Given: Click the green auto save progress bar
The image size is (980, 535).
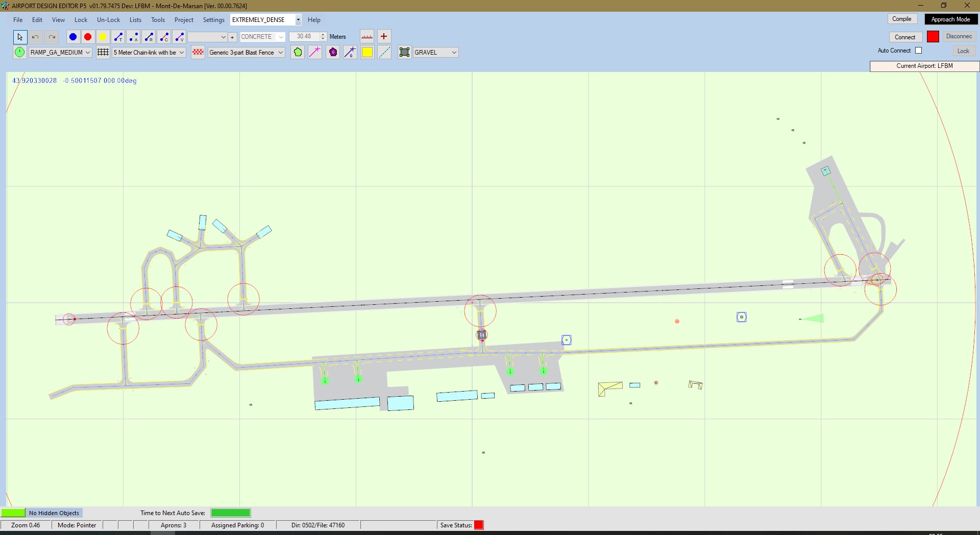Looking at the screenshot, I should coord(231,513).
